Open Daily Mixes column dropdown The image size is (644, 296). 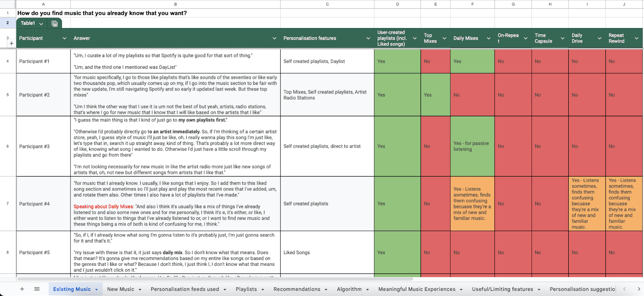[489, 38]
